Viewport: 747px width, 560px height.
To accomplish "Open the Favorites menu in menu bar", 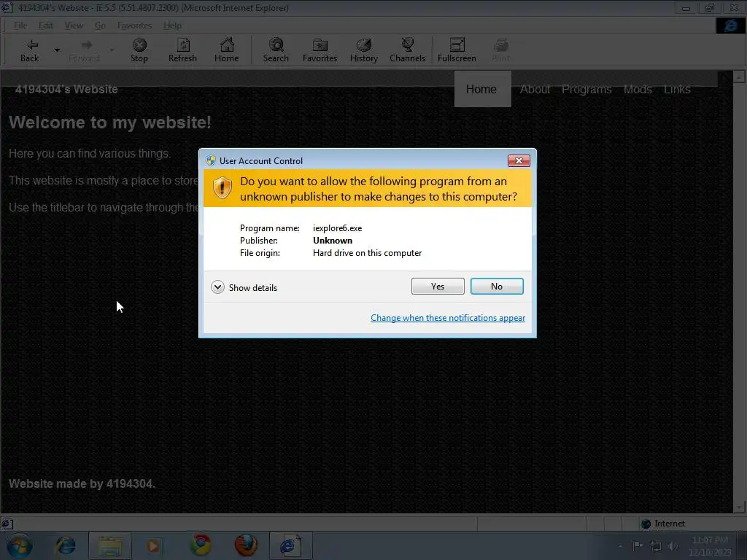I will pyautogui.click(x=134, y=26).
